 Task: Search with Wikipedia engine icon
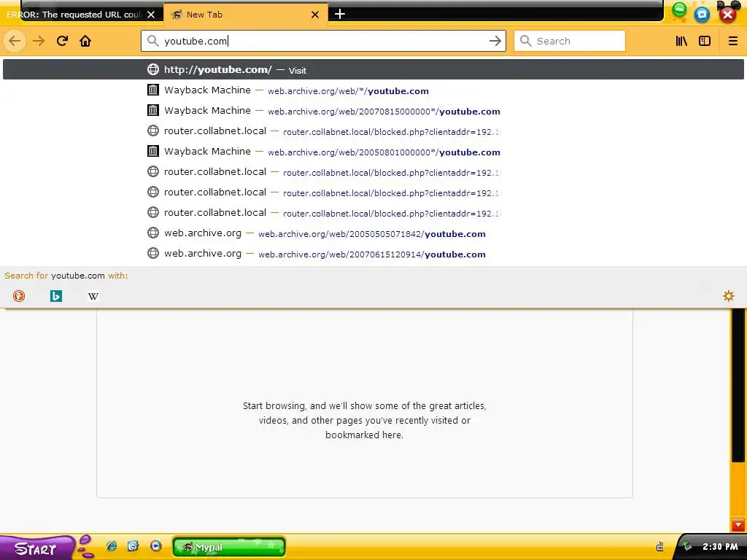(93, 296)
